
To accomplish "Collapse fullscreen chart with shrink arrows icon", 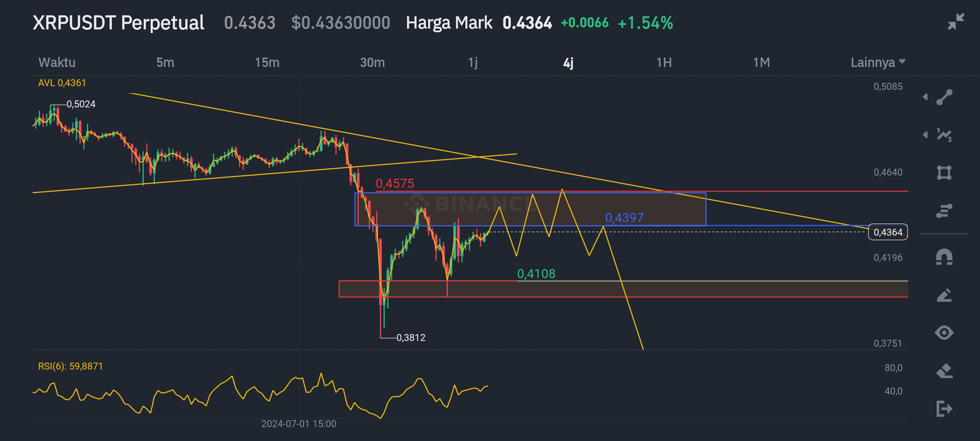I will pyautogui.click(x=956, y=22).
